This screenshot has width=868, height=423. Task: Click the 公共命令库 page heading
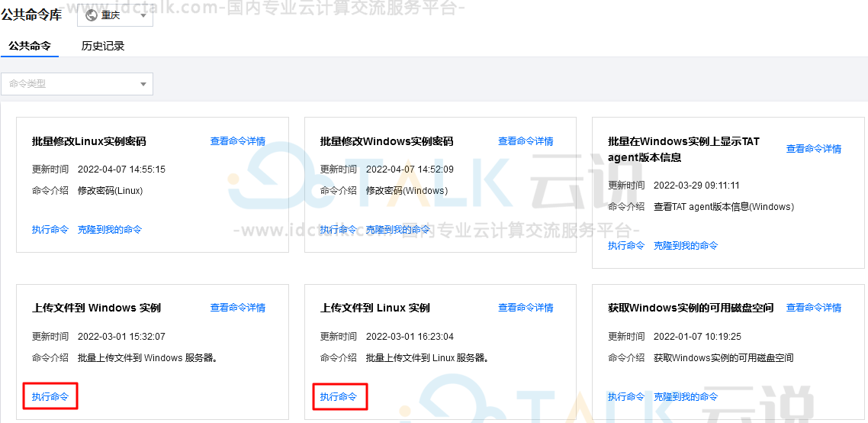[x=31, y=15]
